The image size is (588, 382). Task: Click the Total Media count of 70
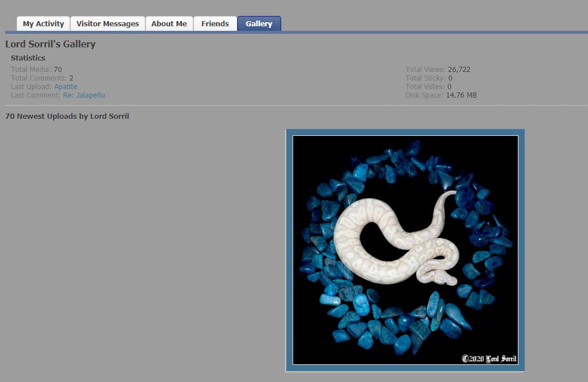tap(58, 70)
